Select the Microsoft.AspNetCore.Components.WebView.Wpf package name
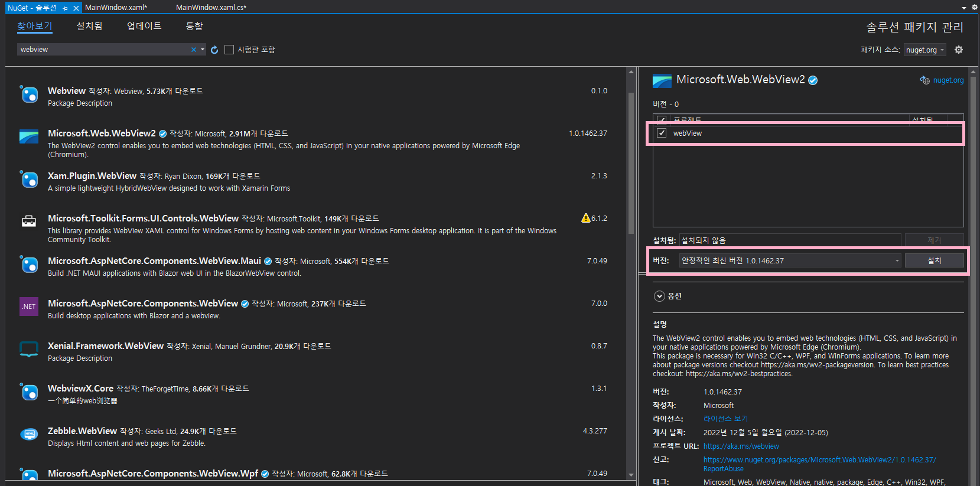The image size is (980, 486). (x=153, y=474)
